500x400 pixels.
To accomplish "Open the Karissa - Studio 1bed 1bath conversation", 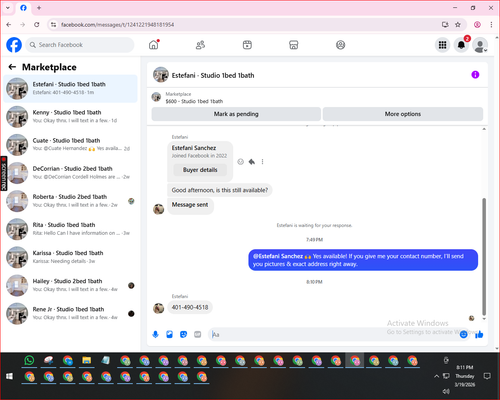I will click(70, 257).
